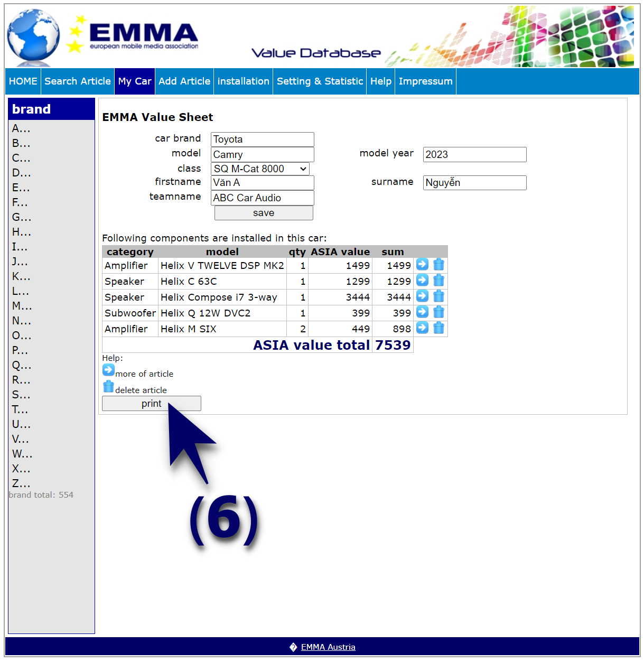
Task: Click more-of-article arrow for Helix C 63C
Action: [422, 280]
